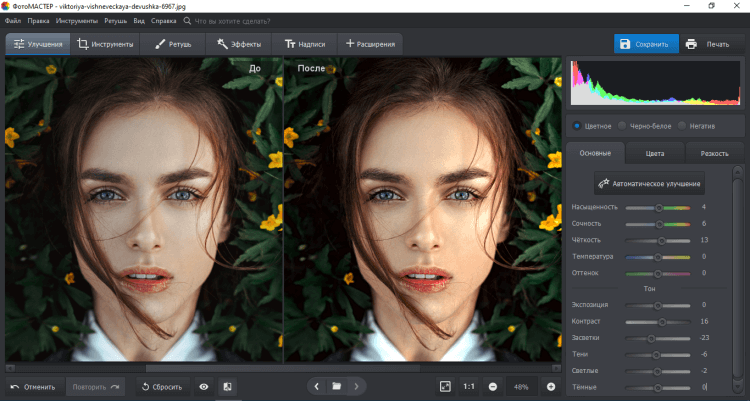Toggle before/after compare view icon
750x401 pixels.
[227, 386]
